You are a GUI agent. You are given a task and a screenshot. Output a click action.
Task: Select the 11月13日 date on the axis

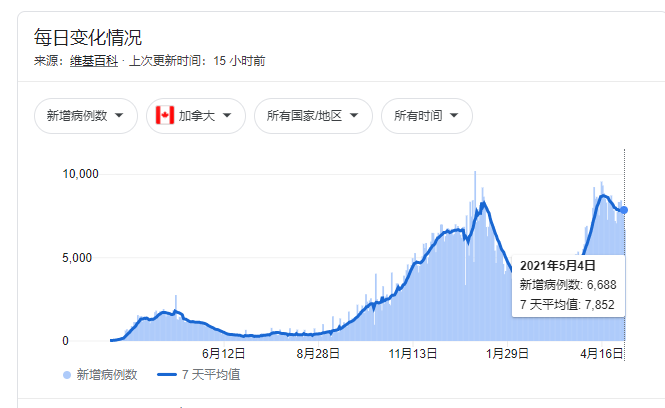point(413,354)
